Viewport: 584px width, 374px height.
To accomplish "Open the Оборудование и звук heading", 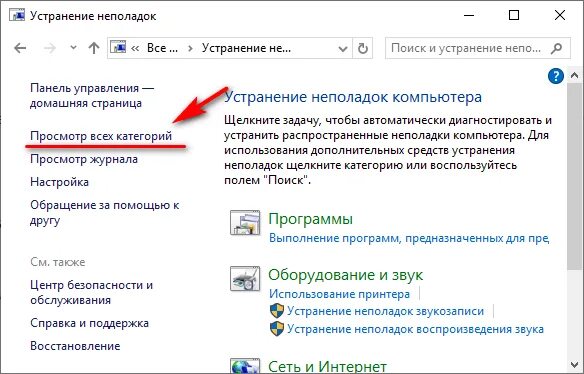I will (345, 275).
